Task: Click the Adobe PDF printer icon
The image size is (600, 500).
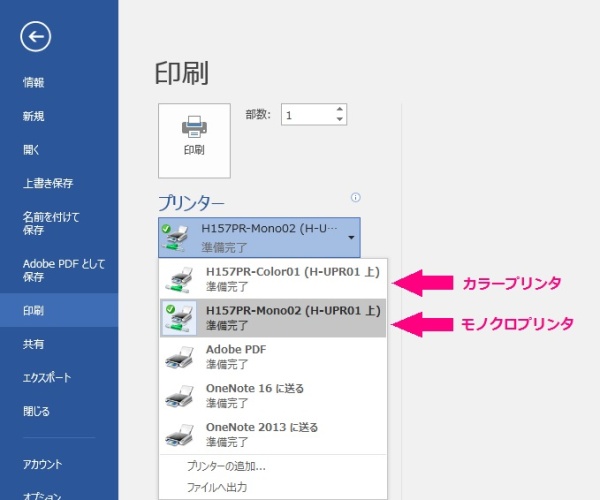Action: pos(179,357)
